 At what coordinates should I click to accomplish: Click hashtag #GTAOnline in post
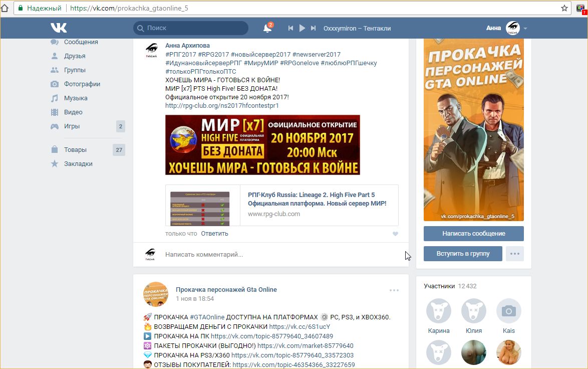[207, 317]
